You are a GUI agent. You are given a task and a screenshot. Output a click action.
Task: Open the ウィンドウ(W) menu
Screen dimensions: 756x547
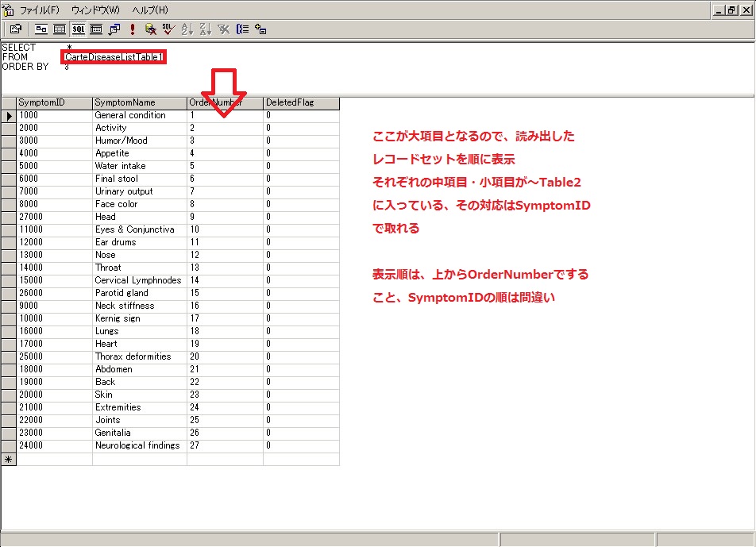tap(95, 10)
